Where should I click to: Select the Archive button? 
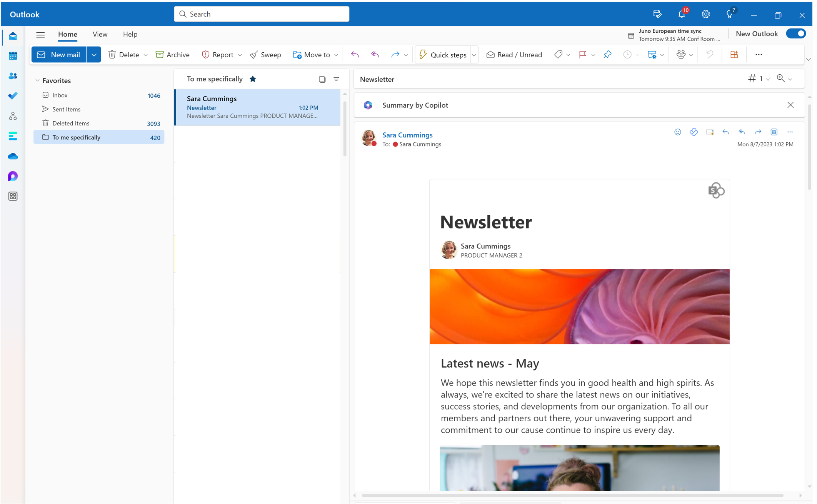pos(172,54)
